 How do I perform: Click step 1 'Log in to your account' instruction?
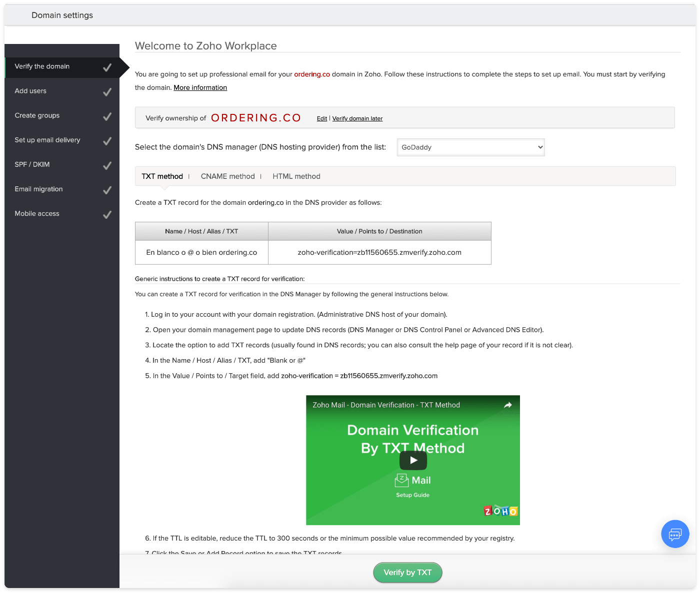click(x=296, y=314)
